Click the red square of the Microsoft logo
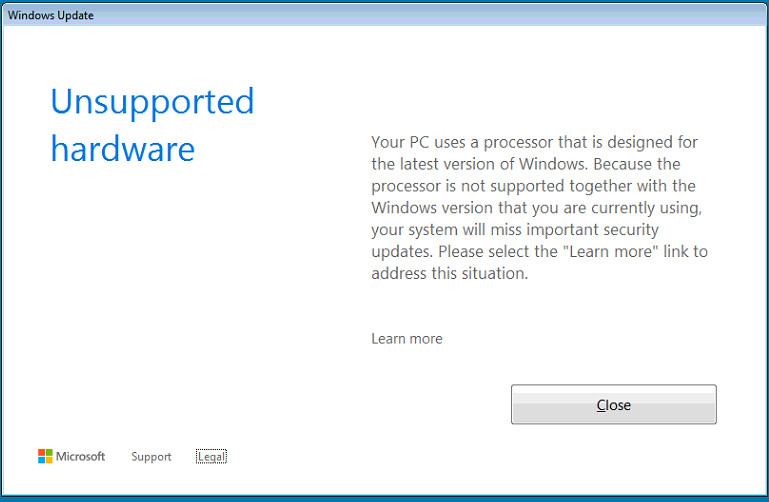The width and height of the screenshot is (769, 502). click(42, 453)
